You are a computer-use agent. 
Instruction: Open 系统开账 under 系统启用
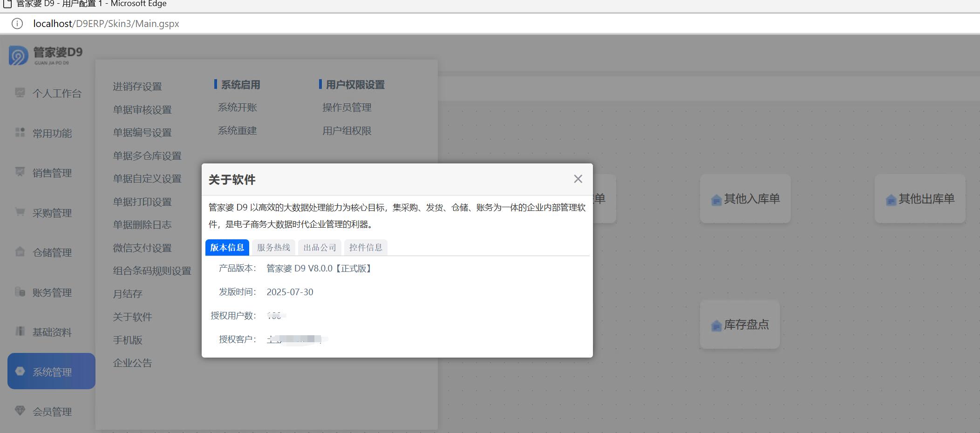[238, 108]
